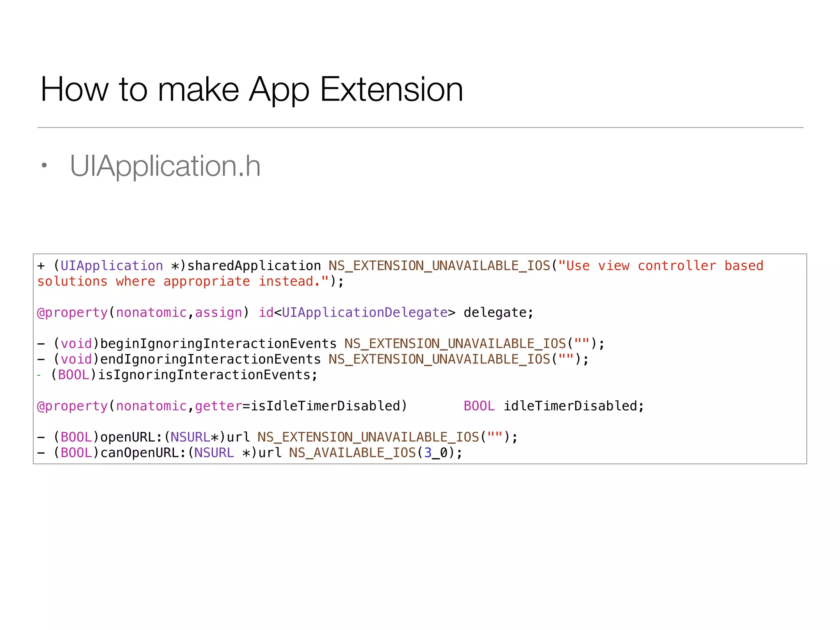Click 'canOpenURL:' method name
The width and height of the screenshot is (840, 630).
pos(144,453)
